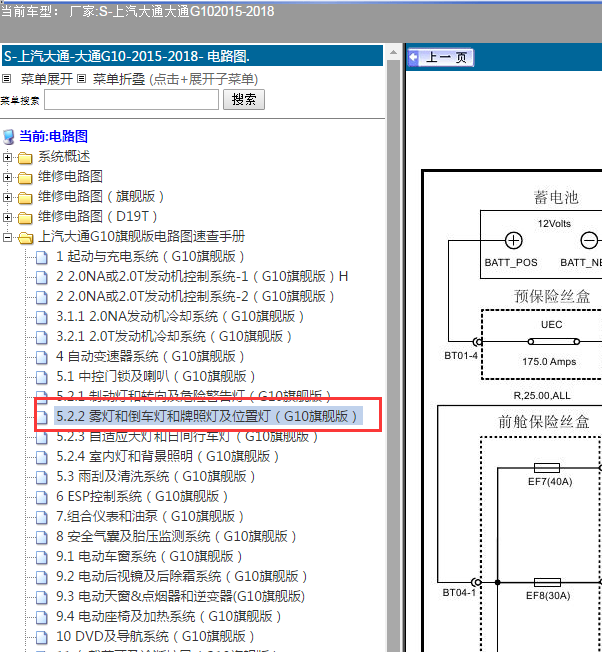
Task: Click document icon of 3.1.1 2.0NA发动机冷却系统
Action: (42, 318)
